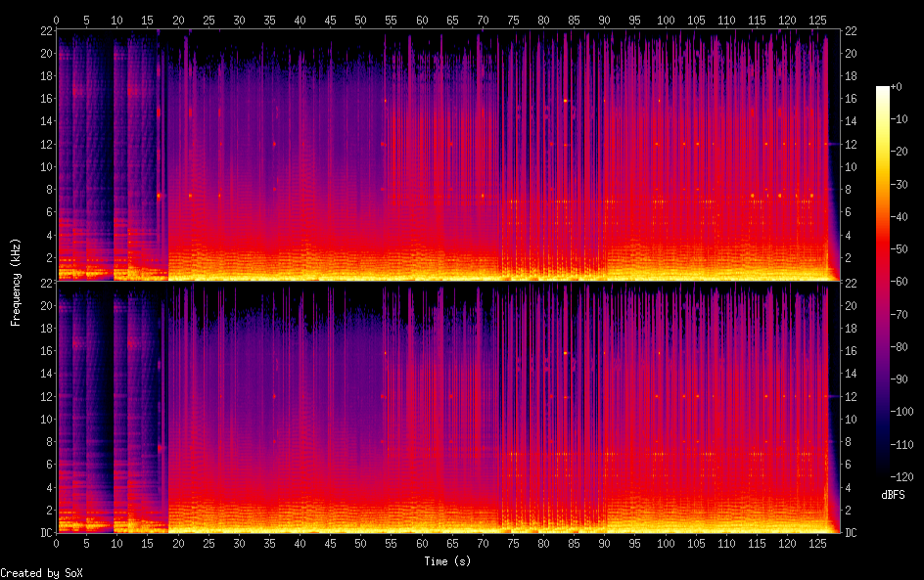Screen dimensions: 924x580
Task: Click the 20 kHz right label of the upper channel
Action: [x=851, y=54]
